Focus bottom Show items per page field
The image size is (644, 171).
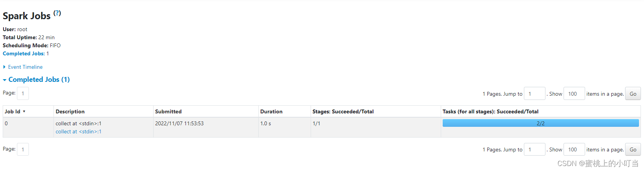[x=574, y=149]
